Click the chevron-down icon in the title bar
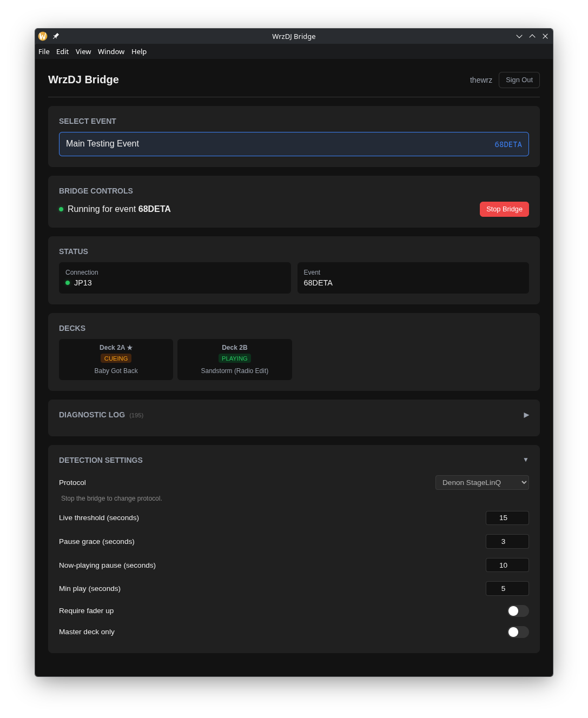 click(x=519, y=36)
